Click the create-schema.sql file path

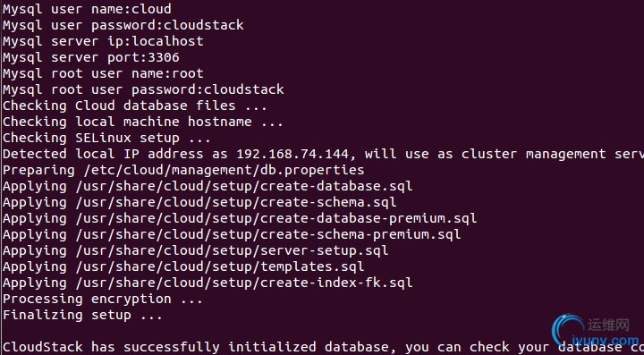tap(236, 202)
